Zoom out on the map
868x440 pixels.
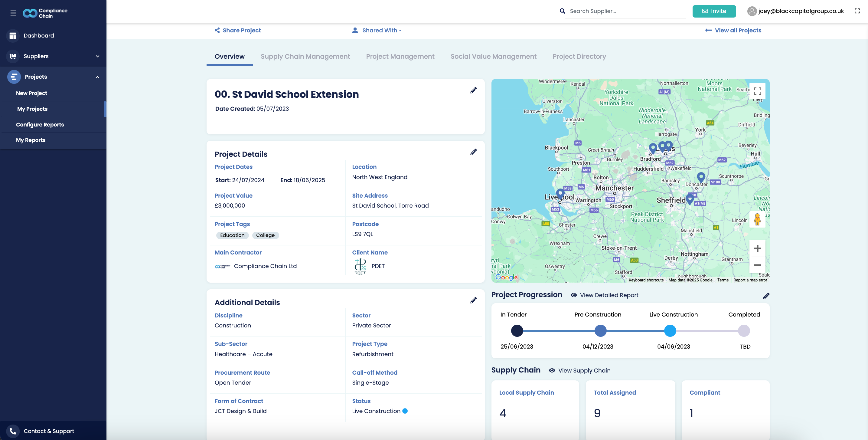click(757, 265)
